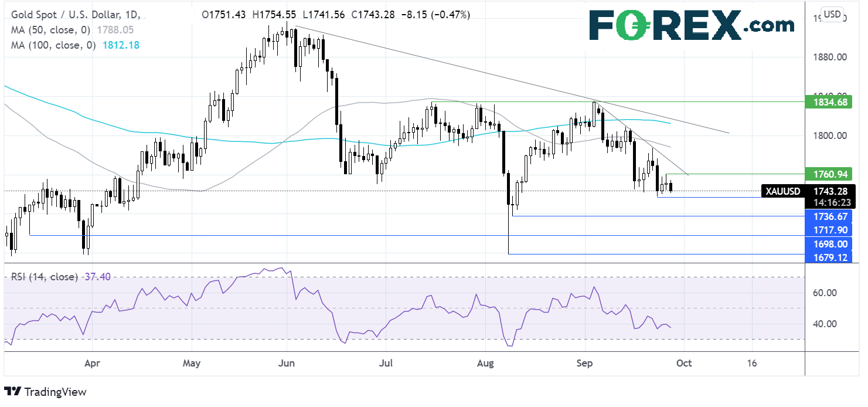This screenshot has height=407, width=868.
Task: Select the MA (100, close, 0) legend
Action: pos(52,45)
